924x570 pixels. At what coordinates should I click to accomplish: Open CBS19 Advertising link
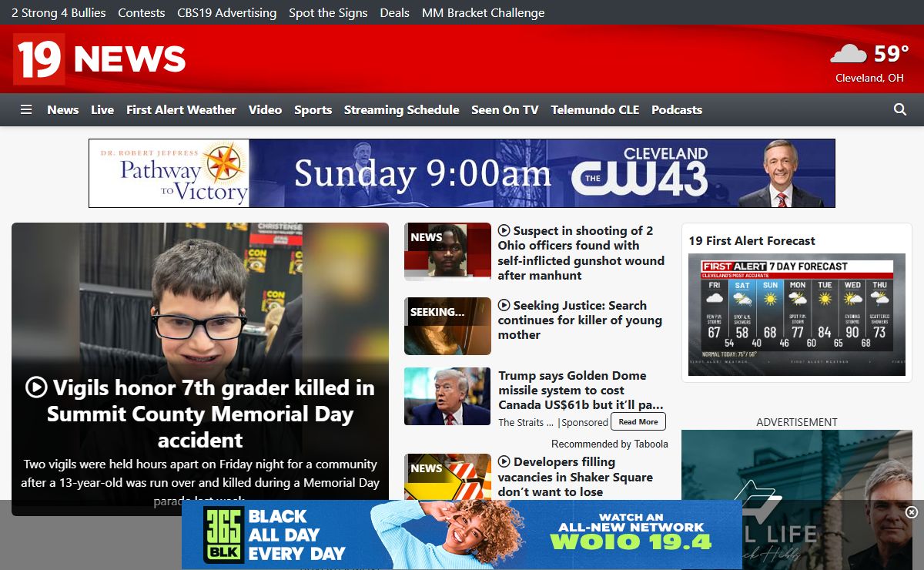pos(226,12)
